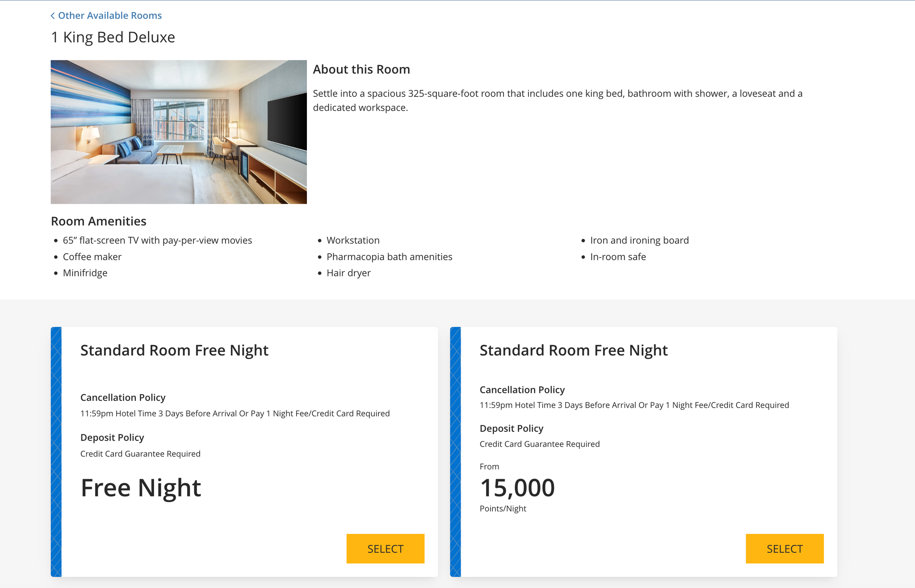Click the About this Room heading
This screenshot has width=915, height=588.
point(361,69)
